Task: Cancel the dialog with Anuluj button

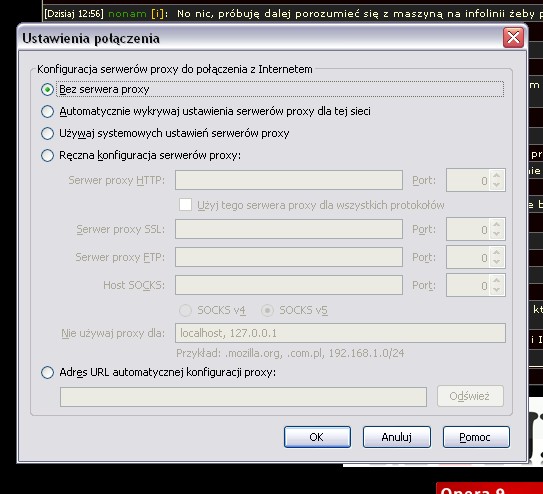Action: pyautogui.click(x=397, y=437)
